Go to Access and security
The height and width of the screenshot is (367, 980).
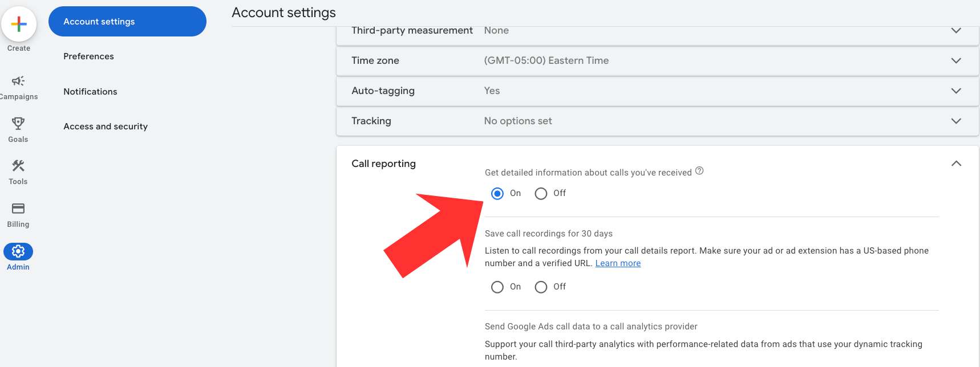tap(106, 127)
